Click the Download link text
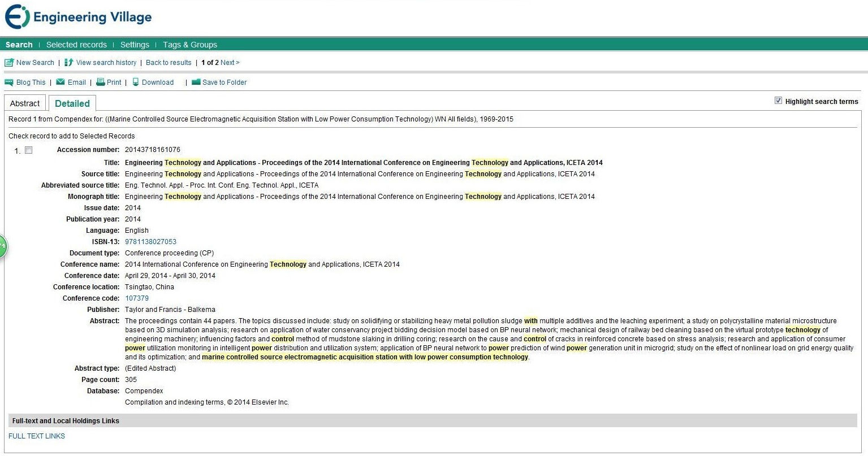This screenshot has height=456, width=868. 158,82
